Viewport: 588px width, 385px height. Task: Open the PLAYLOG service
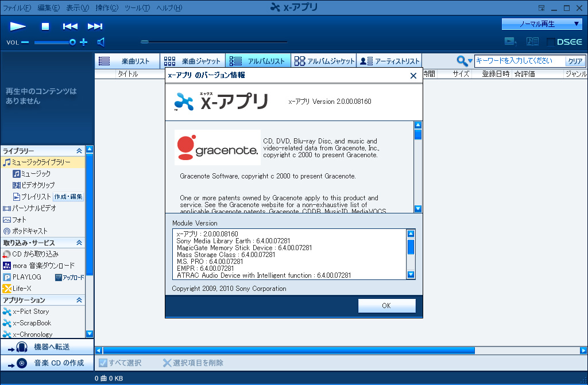[22, 277]
